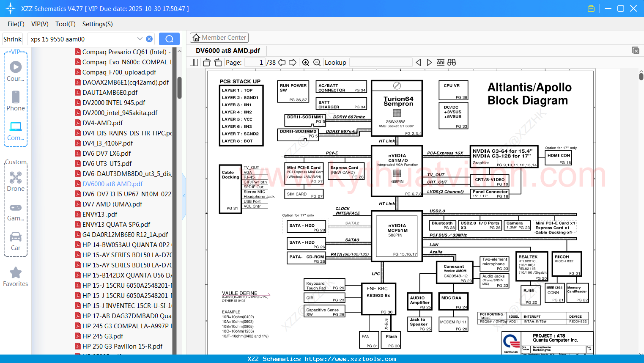Open DV6 UT3-UT5.pdf
The width and height of the screenshot is (644, 363).
pyautogui.click(x=104, y=164)
